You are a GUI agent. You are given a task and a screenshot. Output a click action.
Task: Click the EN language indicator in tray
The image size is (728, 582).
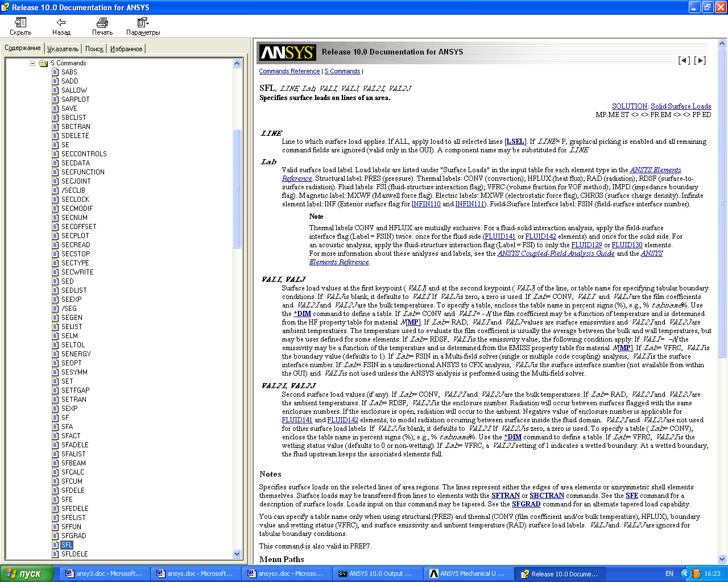point(669,573)
